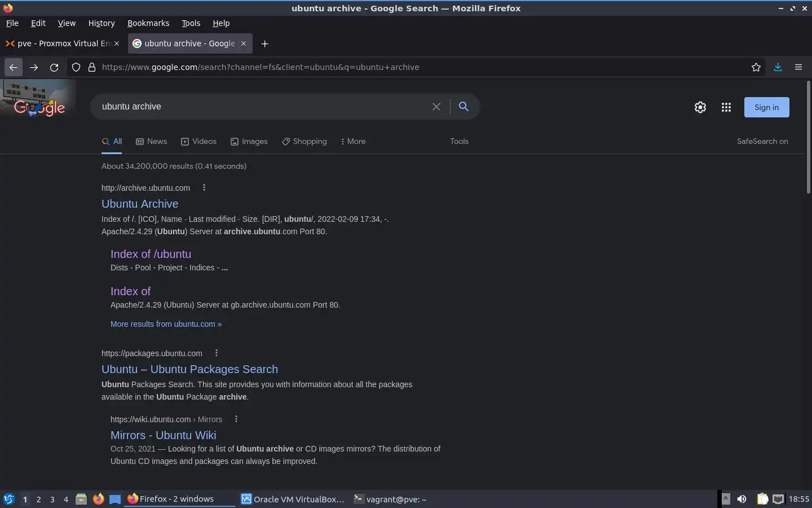Viewport: 812px width, 508px height.
Task: Open the display tray icon beside clock
Action: (778, 499)
